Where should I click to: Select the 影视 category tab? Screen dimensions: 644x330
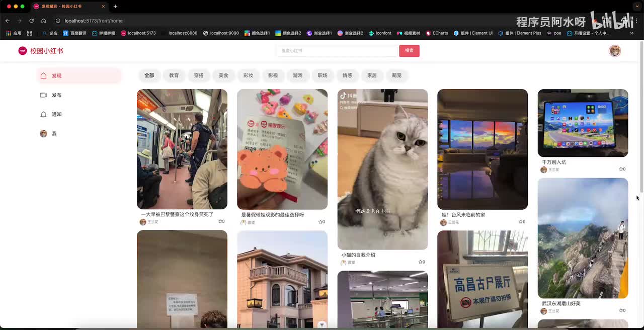click(x=273, y=75)
